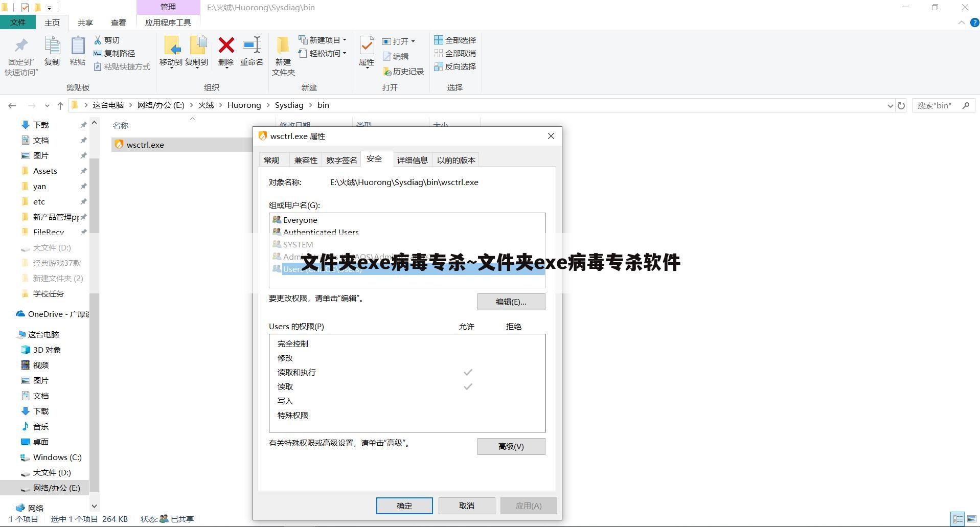Open recent locations dropdown arrow
The width and height of the screenshot is (980, 527).
[47, 106]
